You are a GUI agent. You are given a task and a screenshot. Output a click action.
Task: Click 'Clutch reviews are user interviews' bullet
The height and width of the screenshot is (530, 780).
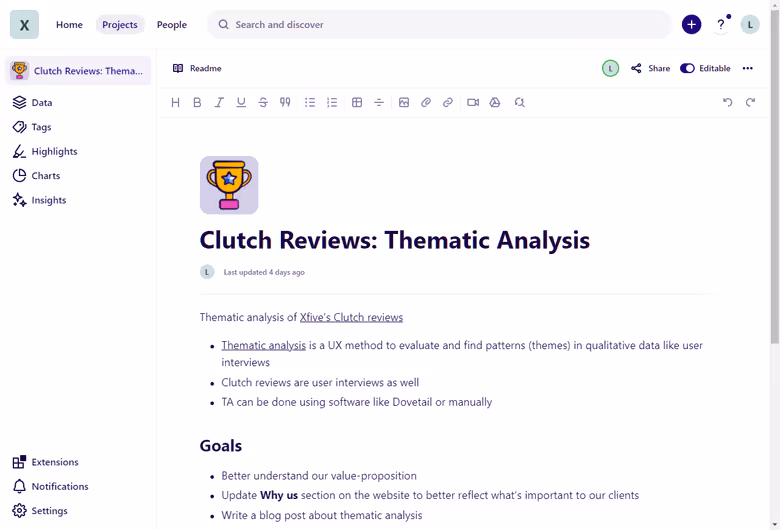coord(320,382)
